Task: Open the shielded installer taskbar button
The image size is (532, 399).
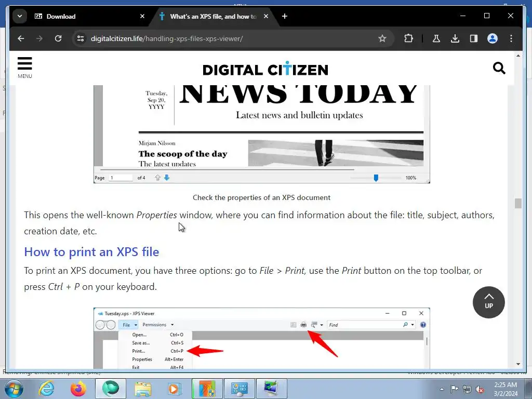Action: (x=207, y=389)
